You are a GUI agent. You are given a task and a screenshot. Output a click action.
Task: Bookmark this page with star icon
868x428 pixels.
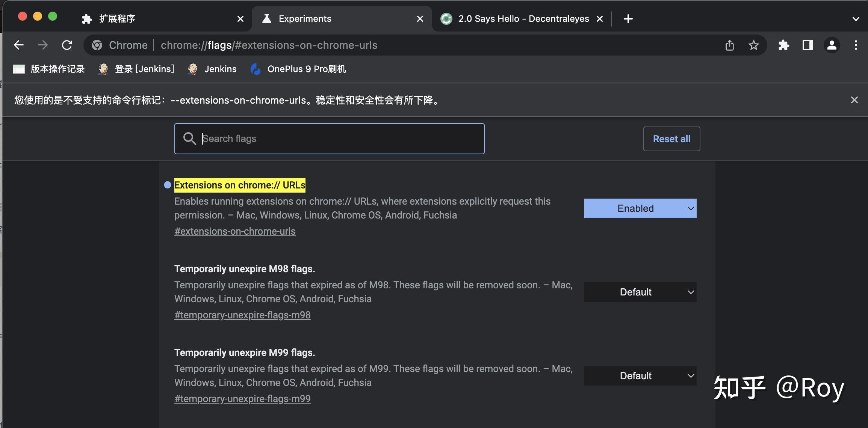[x=753, y=45]
